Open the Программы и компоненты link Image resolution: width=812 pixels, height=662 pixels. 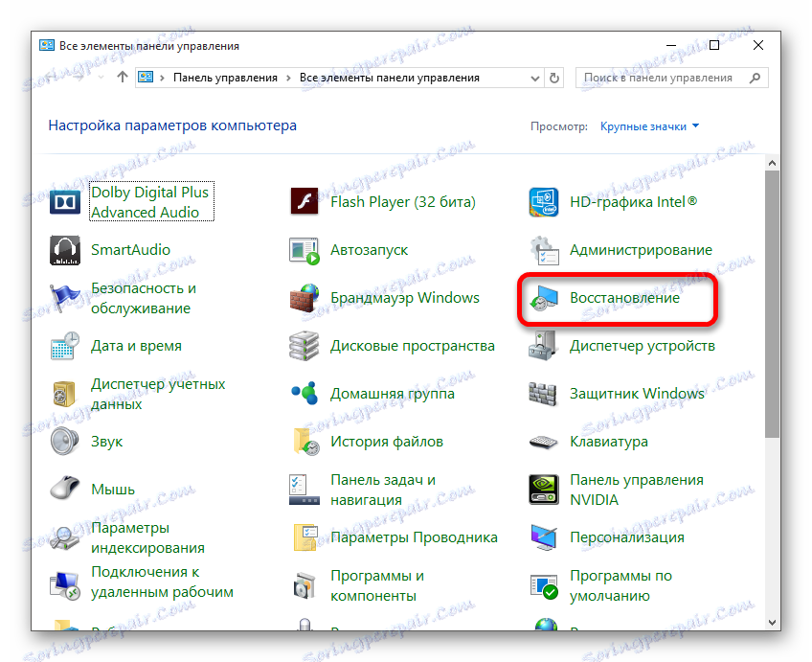point(377,585)
